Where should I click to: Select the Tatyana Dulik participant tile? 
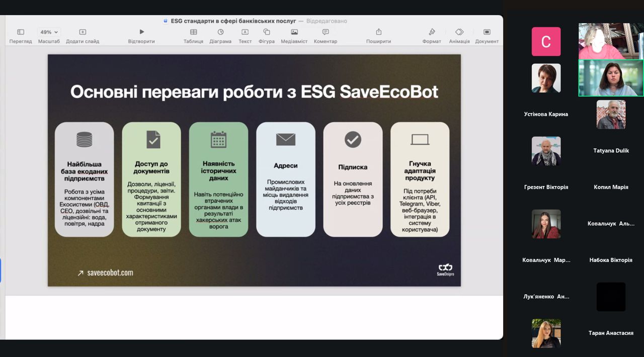click(x=611, y=150)
